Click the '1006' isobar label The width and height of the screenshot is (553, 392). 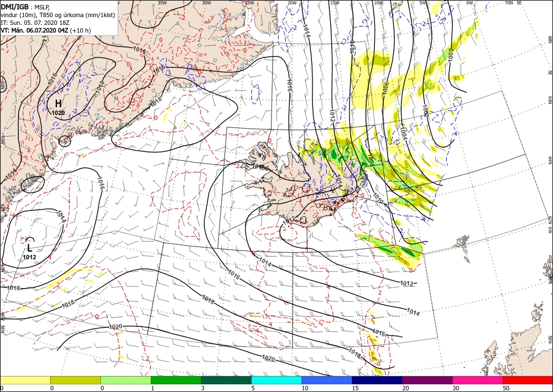coord(386,88)
